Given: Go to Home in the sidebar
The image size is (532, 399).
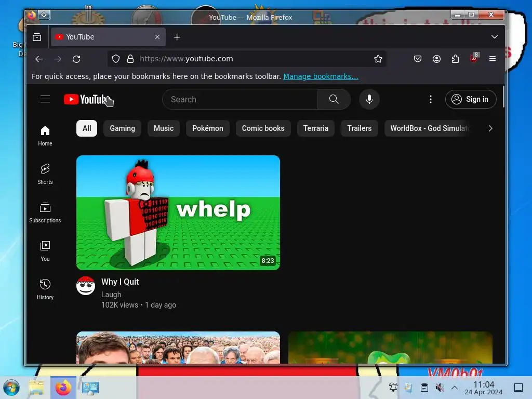Looking at the screenshot, I should [45, 136].
